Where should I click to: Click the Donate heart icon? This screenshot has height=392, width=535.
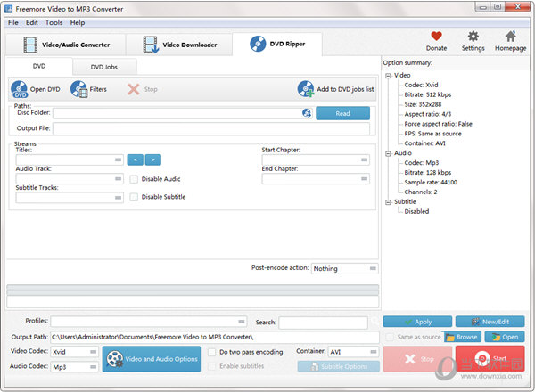436,37
